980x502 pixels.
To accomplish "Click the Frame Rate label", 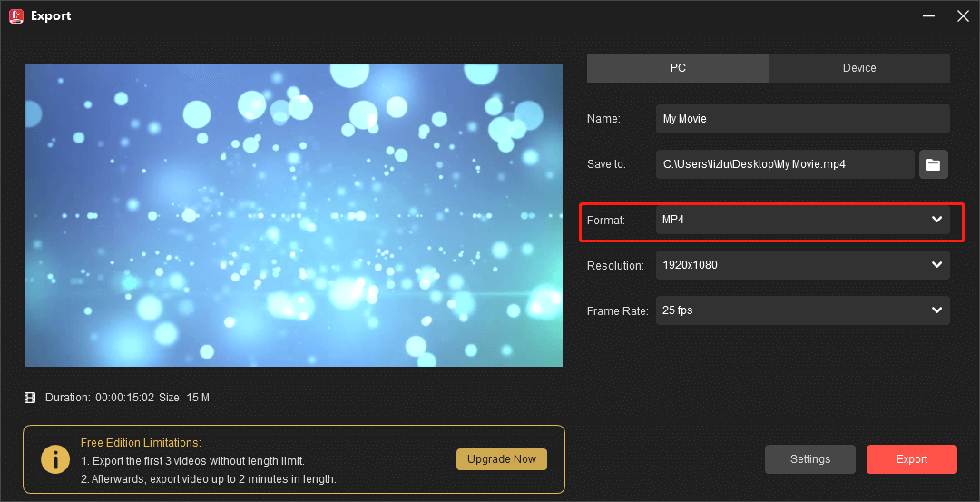I will coord(617,310).
